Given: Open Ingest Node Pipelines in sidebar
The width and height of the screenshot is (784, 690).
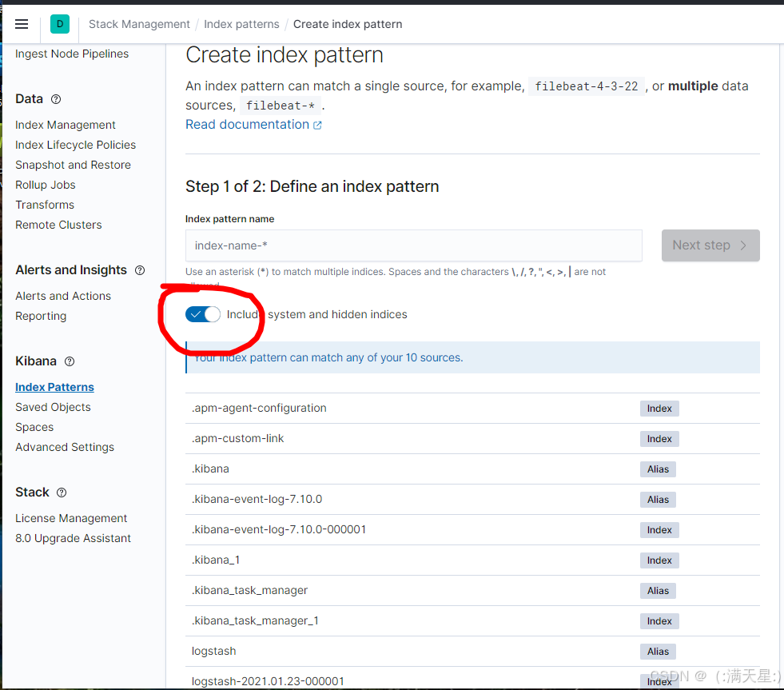Looking at the screenshot, I should (71, 54).
